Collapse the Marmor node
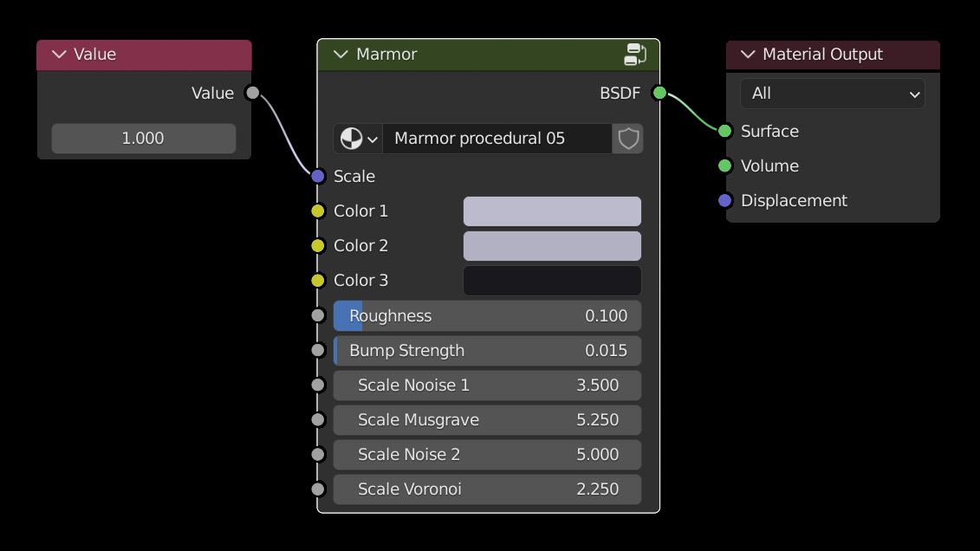980x551 pixels. [x=340, y=55]
